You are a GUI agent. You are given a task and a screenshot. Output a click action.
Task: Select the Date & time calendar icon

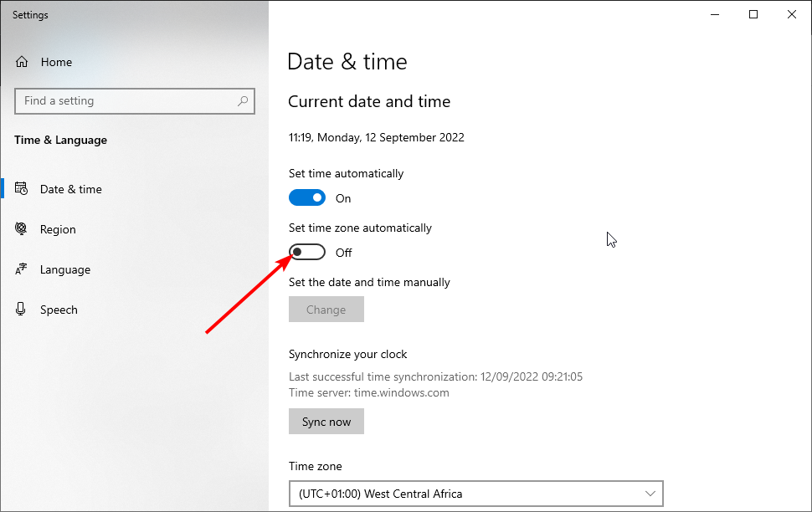[x=21, y=189]
